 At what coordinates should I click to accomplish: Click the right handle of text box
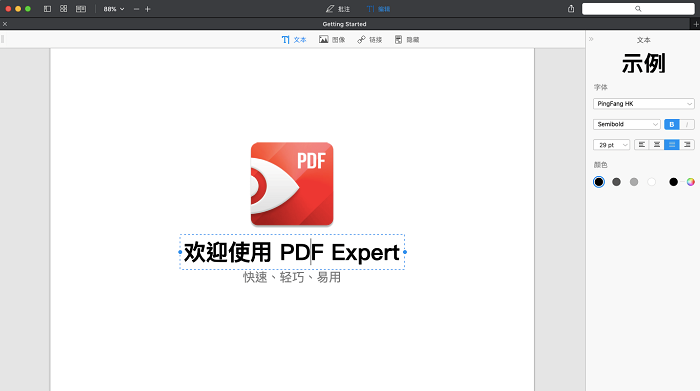405,252
